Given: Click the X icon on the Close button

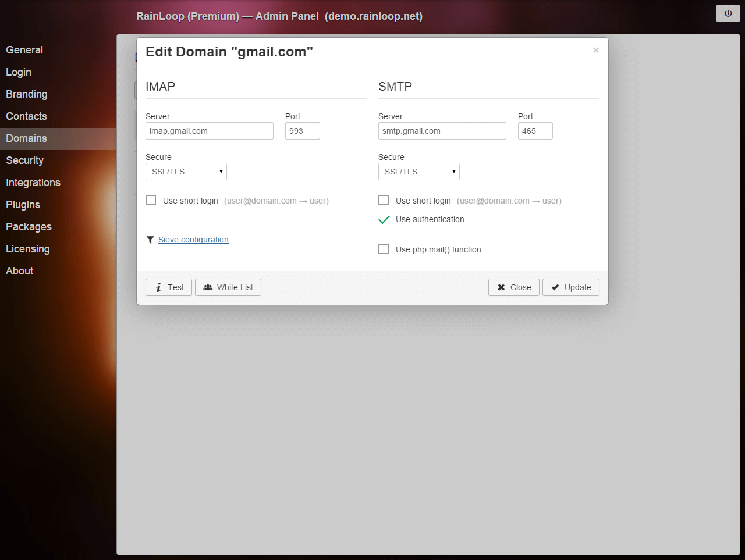Looking at the screenshot, I should pyautogui.click(x=501, y=287).
